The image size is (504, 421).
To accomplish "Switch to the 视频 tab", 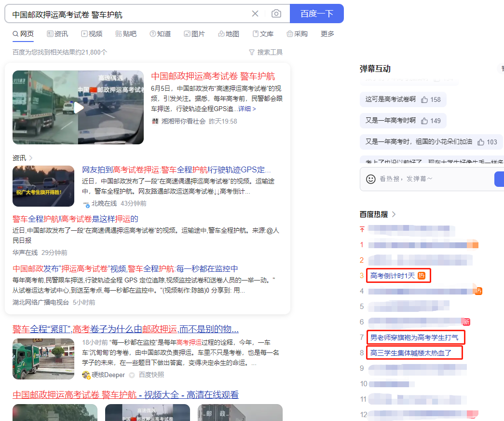I will [x=92, y=34].
